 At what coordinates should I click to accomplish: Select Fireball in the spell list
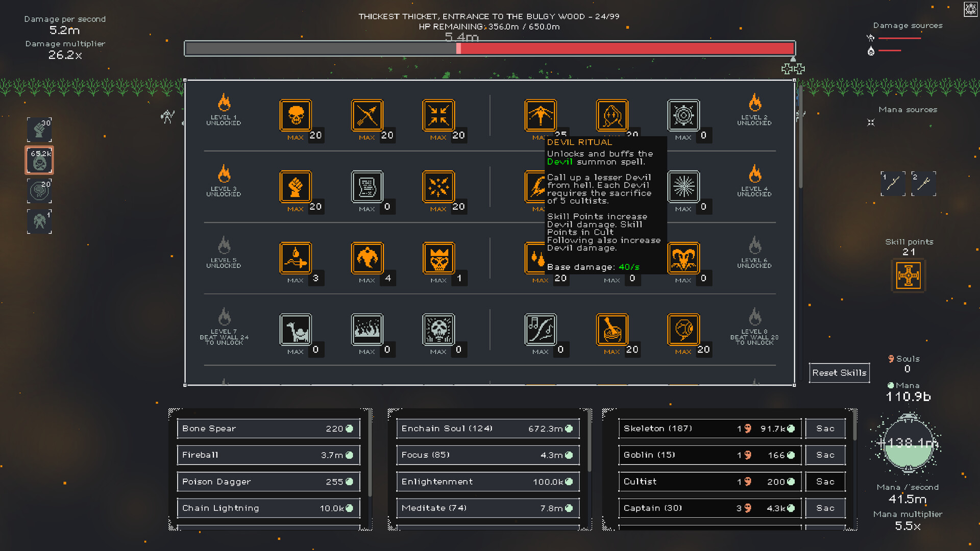point(267,455)
